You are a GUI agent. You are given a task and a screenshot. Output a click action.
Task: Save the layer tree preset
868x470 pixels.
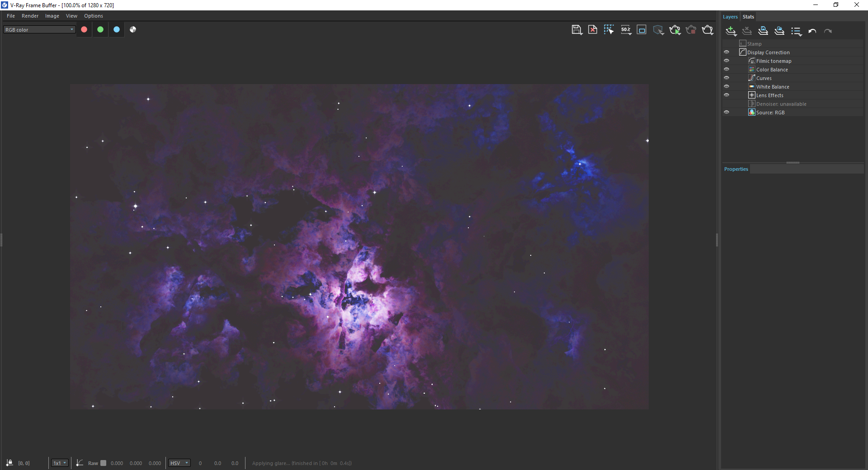[763, 31]
